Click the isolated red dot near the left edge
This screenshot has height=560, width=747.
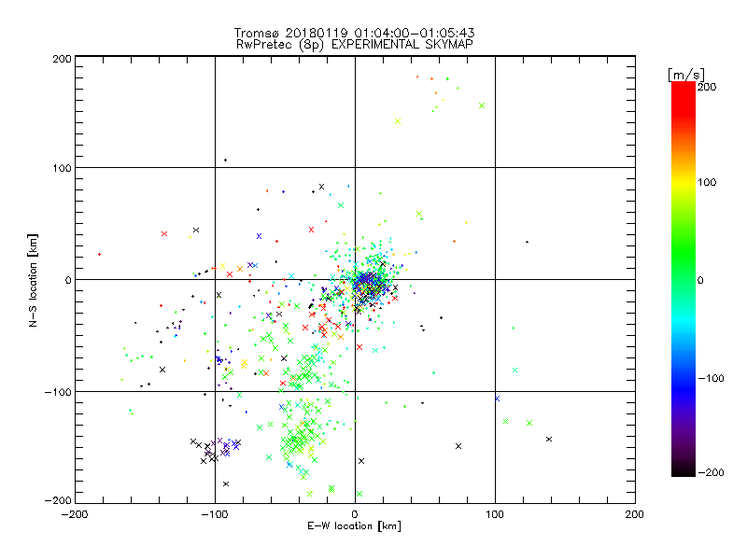point(99,254)
